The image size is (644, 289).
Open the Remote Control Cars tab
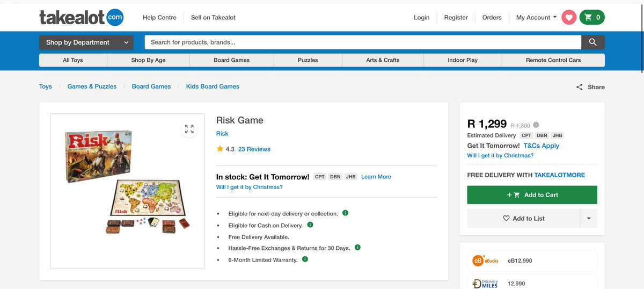(x=553, y=60)
